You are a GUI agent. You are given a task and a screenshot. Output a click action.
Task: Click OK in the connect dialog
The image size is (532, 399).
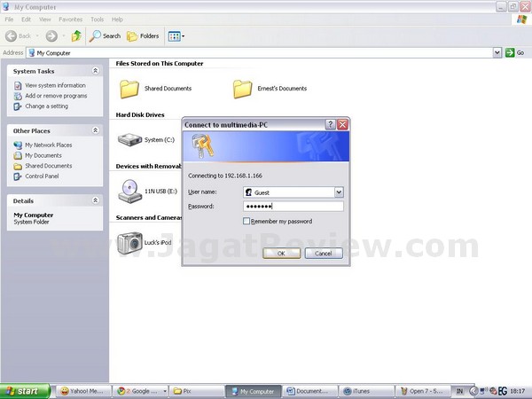282,253
